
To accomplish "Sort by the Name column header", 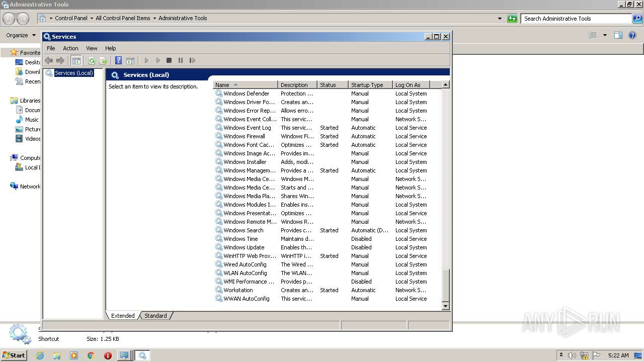I will [x=246, y=85].
